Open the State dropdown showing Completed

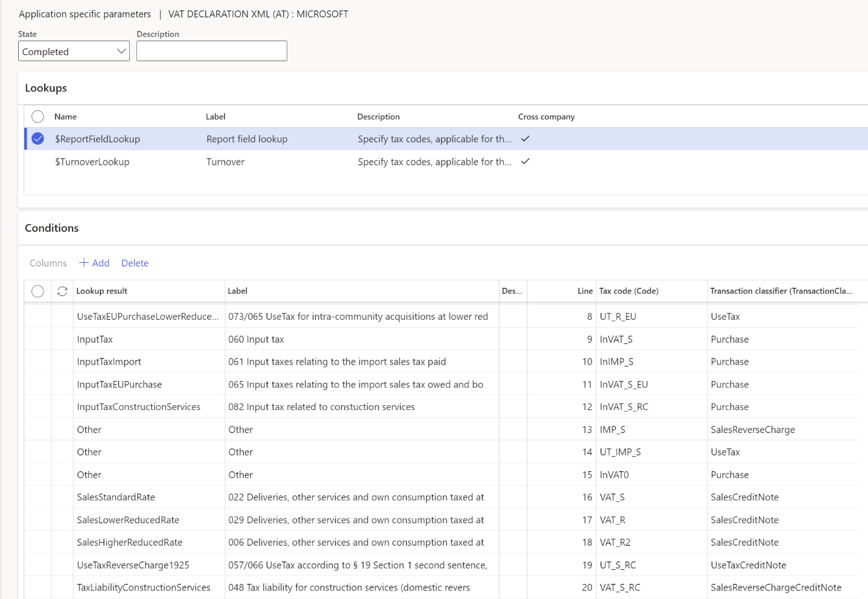pyautogui.click(x=73, y=51)
